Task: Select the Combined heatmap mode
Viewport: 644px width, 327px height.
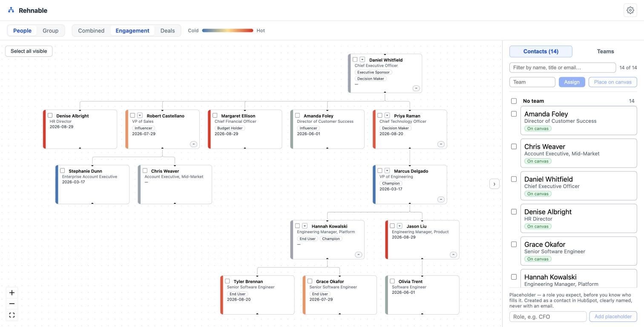Action: point(91,31)
